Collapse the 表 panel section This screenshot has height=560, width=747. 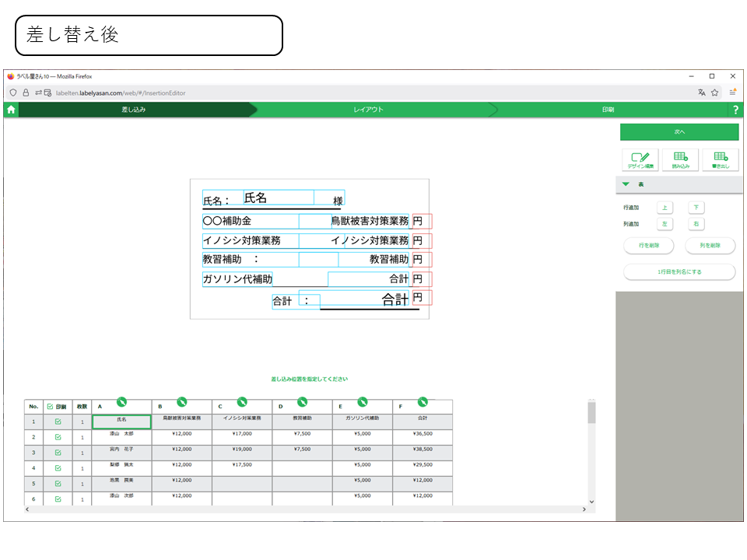click(x=626, y=184)
